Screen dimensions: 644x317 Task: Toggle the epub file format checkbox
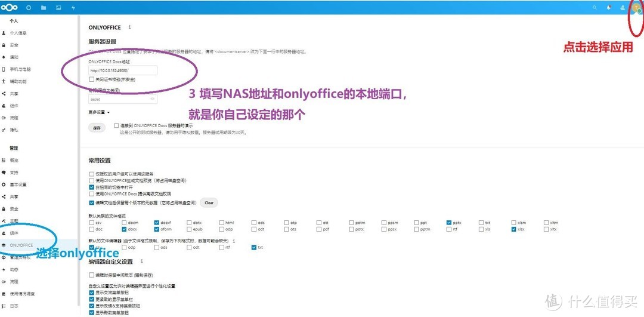coord(189,229)
